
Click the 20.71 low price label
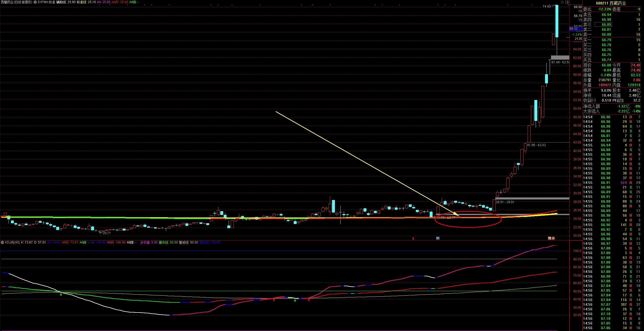(x=107, y=233)
